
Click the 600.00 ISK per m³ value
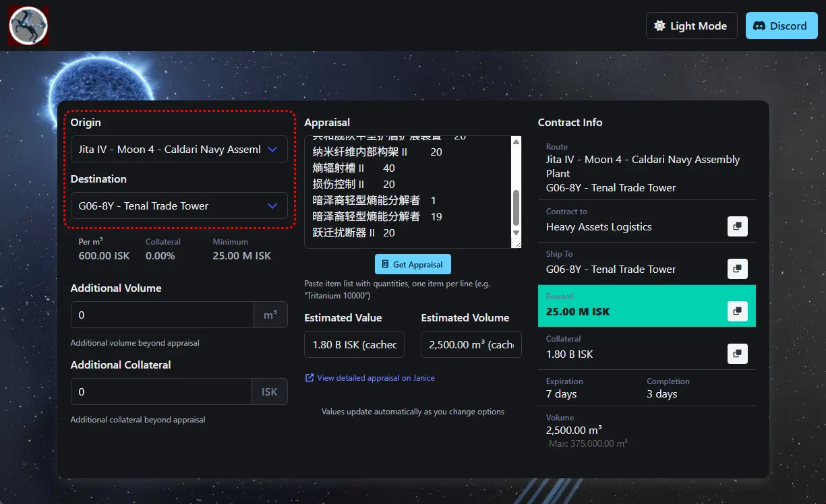105,256
